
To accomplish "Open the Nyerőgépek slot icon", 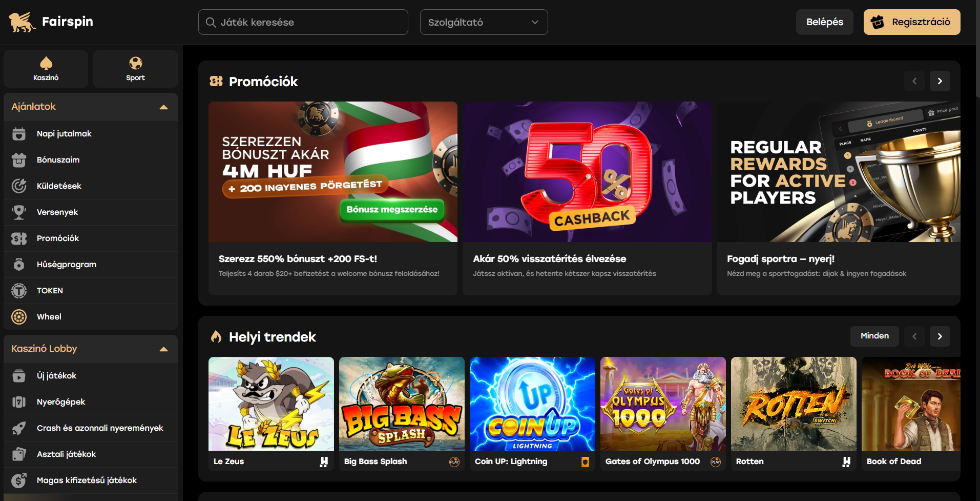I will point(19,402).
